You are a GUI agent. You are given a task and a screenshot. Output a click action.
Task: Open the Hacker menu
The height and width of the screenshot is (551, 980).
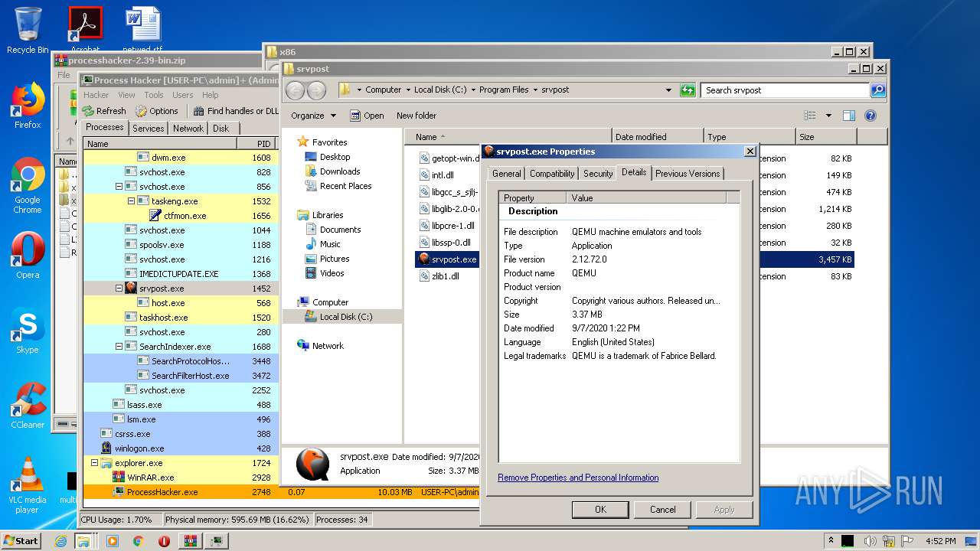[x=96, y=95]
